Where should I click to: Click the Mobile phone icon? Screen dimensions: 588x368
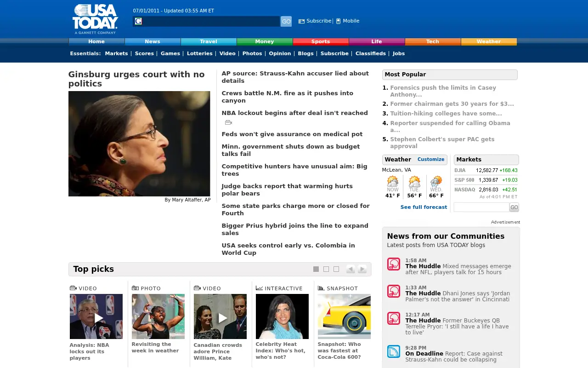pyautogui.click(x=338, y=21)
